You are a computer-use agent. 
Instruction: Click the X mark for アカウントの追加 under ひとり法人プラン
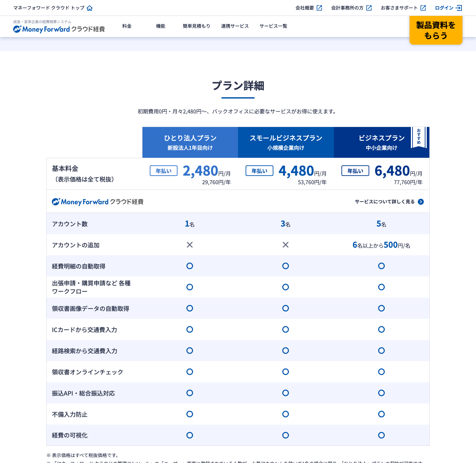[190, 245]
